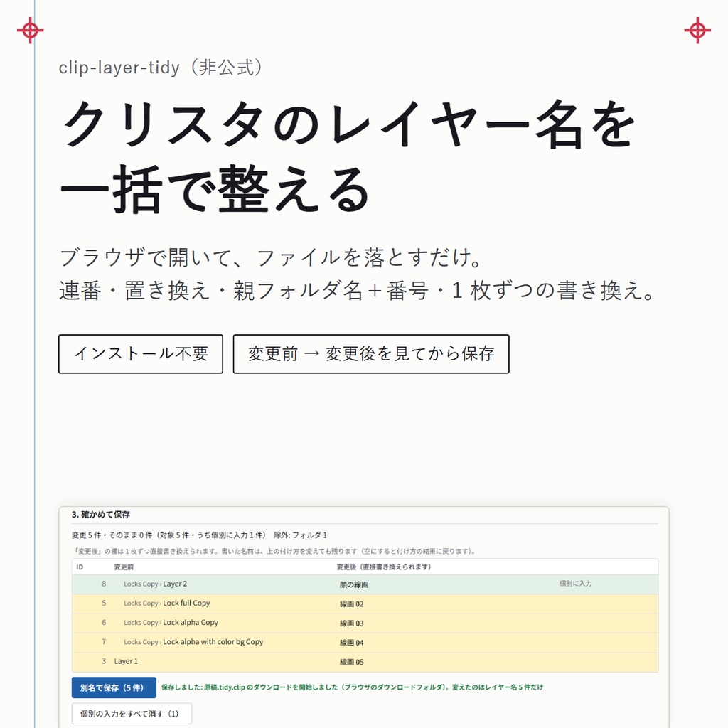Click the 変更後（直接書き換えられます） column header
Viewport: 728px width, 728px height.
point(385,567)
